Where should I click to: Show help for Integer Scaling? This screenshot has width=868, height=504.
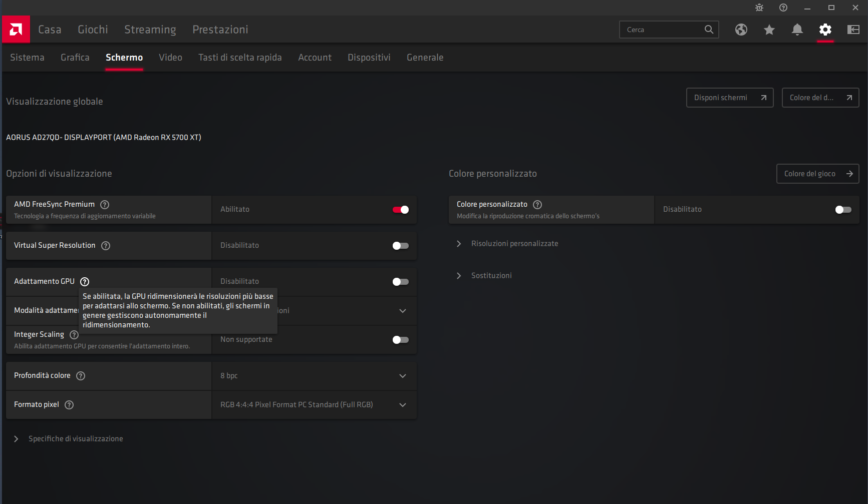[74, 334]
